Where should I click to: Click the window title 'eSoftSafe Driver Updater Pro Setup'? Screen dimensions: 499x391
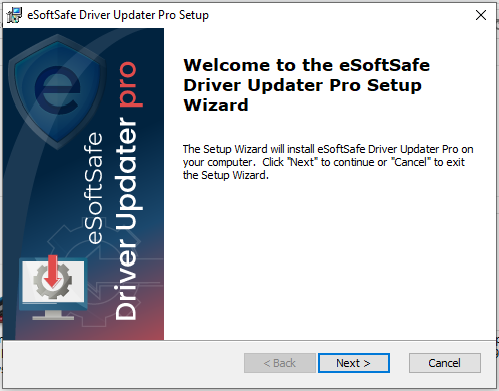point(118,15)
